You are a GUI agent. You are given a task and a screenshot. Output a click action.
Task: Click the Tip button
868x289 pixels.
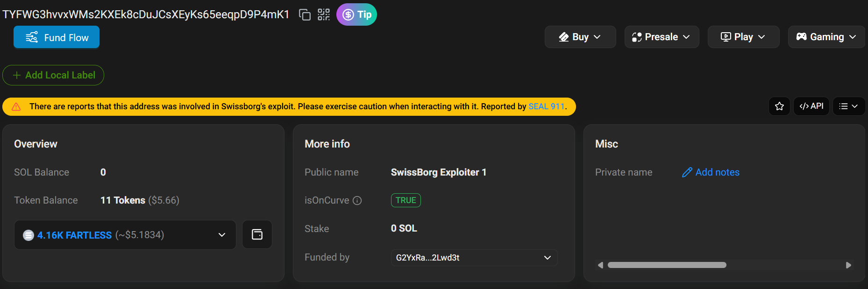[x=356, y=14]
